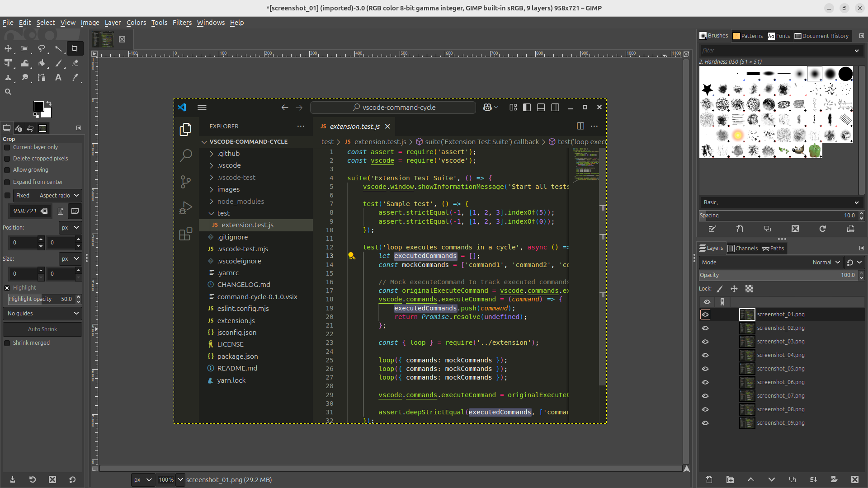Viewport: 868px width, 488px height.
Task: Enable Current layer only checkbox
Action: tap(7, 147)
